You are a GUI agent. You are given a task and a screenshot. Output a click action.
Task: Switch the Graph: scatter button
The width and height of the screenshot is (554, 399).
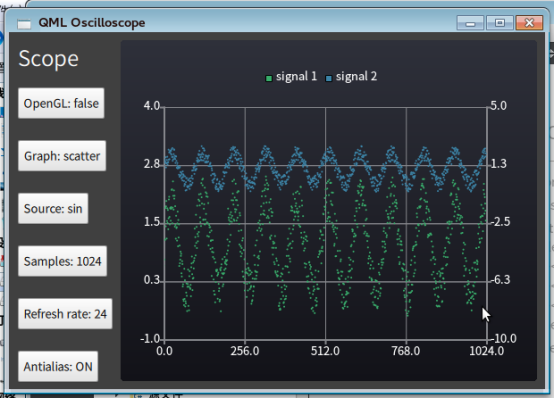[x=62, y=156]
